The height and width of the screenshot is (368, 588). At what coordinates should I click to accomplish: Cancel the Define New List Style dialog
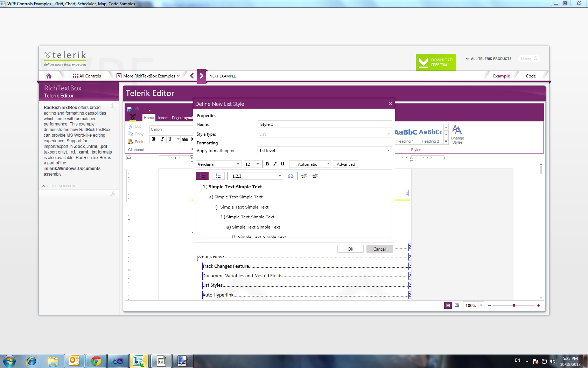pyautogui.click(x=379, y=249)
